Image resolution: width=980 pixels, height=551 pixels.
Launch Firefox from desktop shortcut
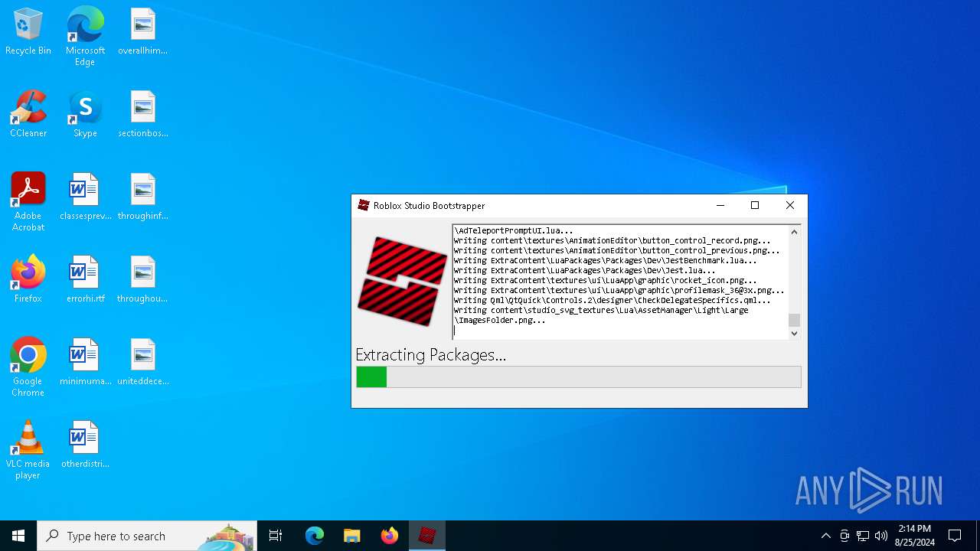tap(28, 279)
